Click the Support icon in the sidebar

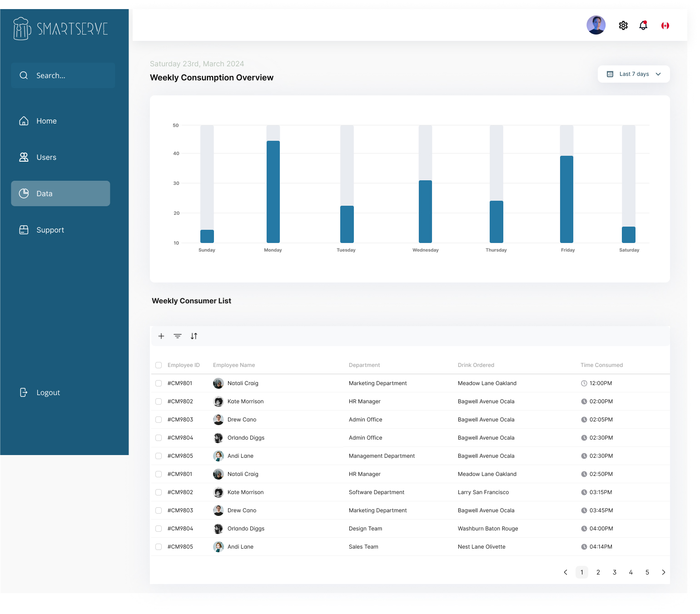[x=24, y=230]
